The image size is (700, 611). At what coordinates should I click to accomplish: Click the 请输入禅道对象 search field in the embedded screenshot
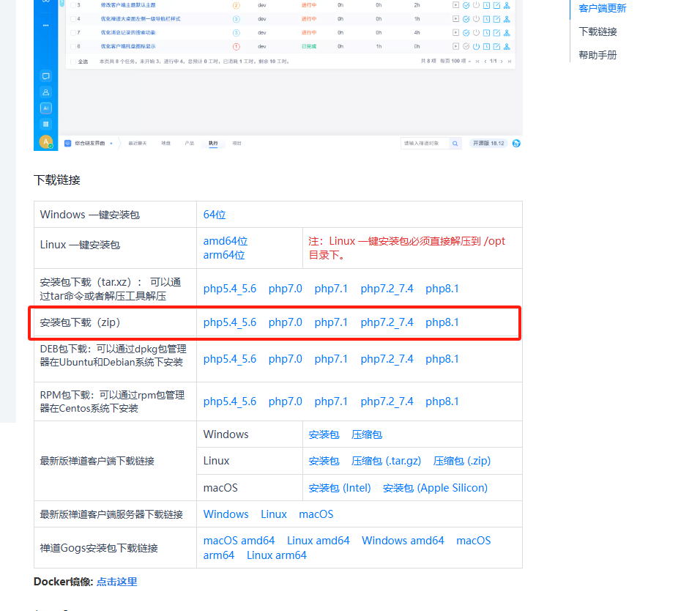(424, 144)
